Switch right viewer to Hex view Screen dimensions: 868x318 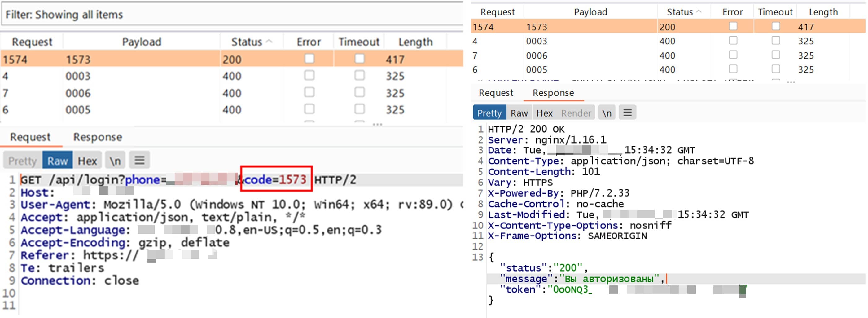[544, 113]
